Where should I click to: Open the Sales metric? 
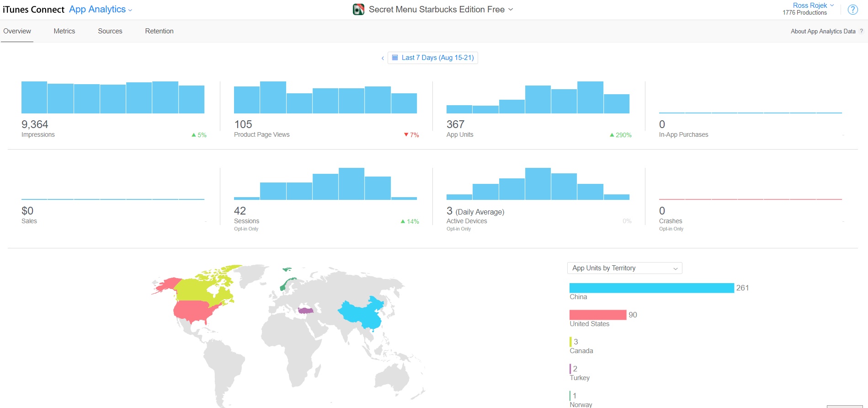(x=29, y=221)
